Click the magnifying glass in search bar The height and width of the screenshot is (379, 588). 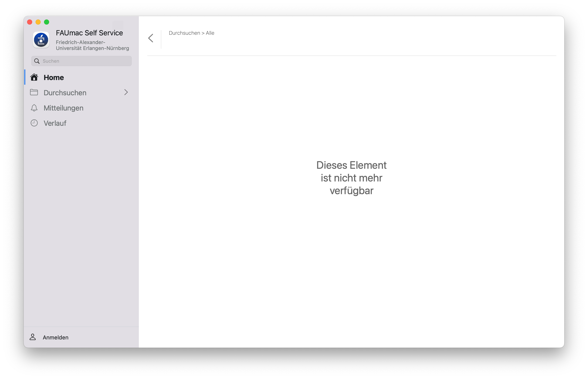(37, 61)
